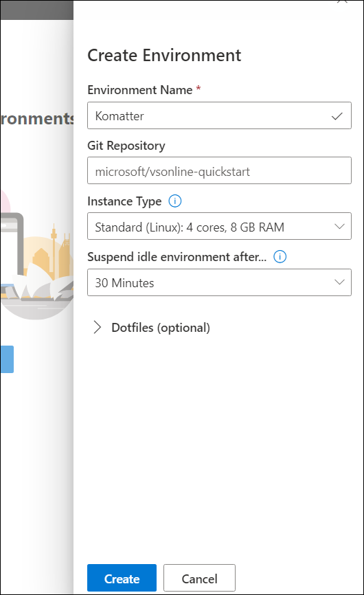Open the Standard (Linux) instance type dropdown
This screenshot has width=364, height=595.
point(219,226)
